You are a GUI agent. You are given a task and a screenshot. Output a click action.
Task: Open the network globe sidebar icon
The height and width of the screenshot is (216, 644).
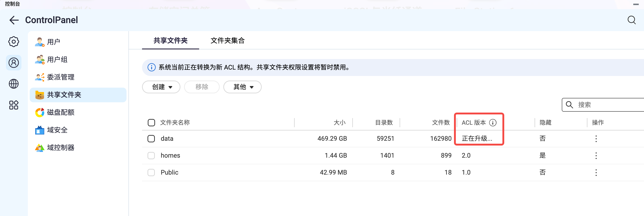(14, 84)
